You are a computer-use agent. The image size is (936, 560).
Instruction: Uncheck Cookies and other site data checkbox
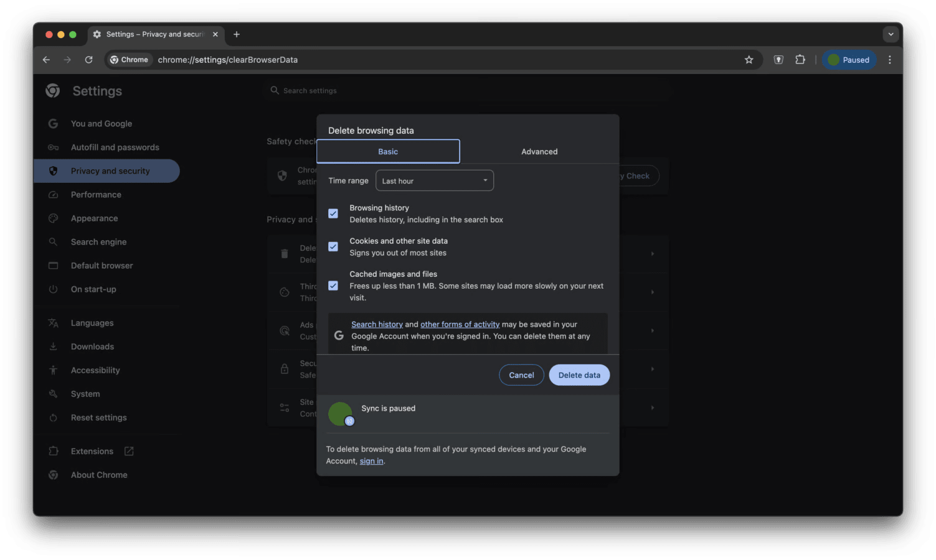333,246
